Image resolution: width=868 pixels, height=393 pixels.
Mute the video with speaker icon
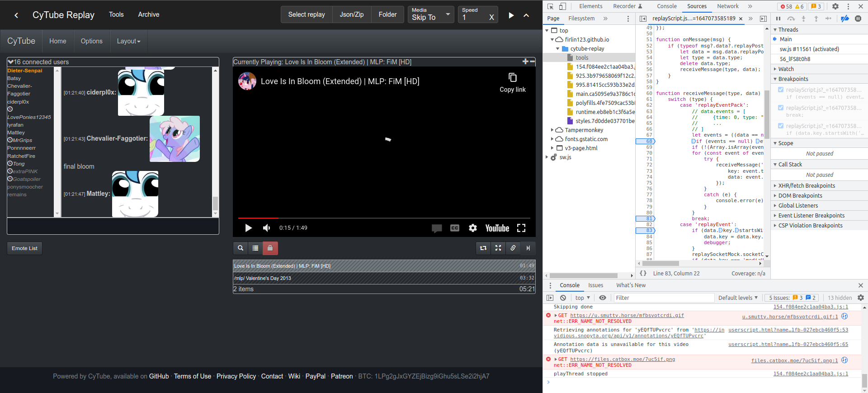267,228
